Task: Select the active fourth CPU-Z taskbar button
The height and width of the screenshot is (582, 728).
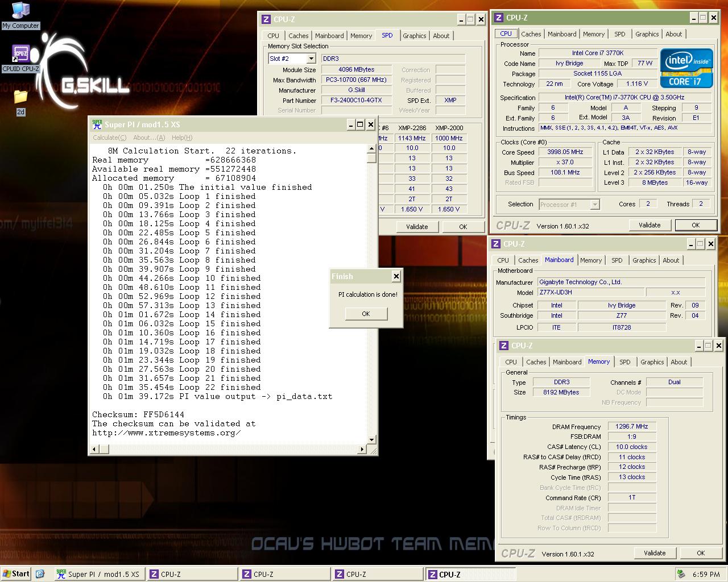Action: click(470, 574)
